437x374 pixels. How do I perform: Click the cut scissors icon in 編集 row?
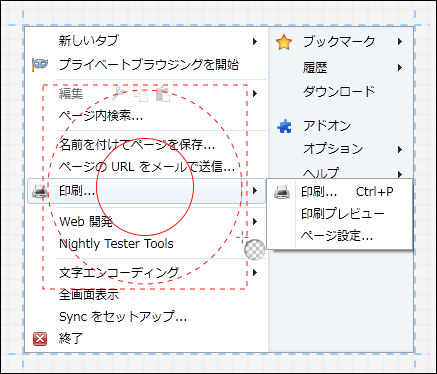pos(119,94)
